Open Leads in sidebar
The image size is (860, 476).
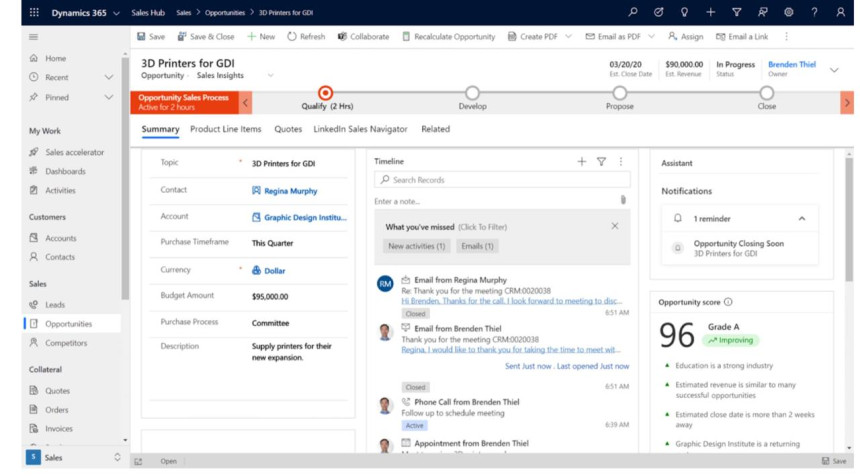(55, 304)
